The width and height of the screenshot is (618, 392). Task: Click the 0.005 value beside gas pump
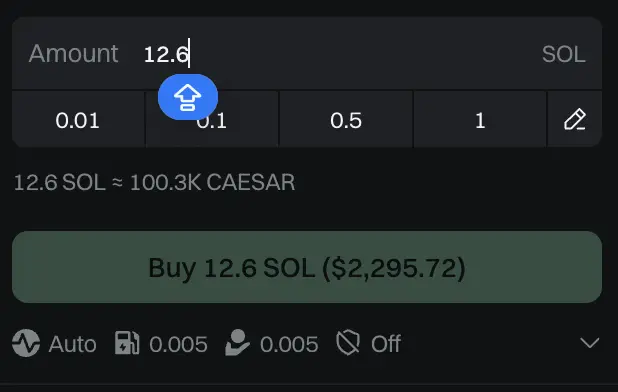tap(178, 344)
